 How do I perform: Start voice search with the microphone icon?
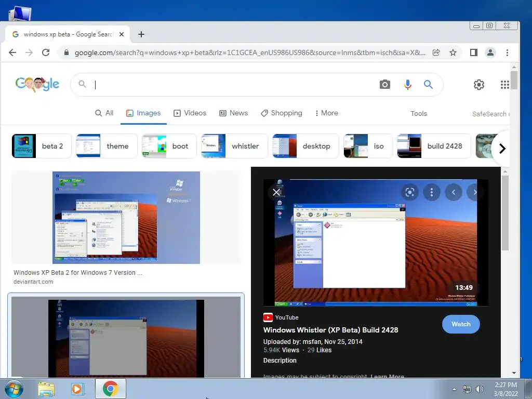[x=408, y=85]
